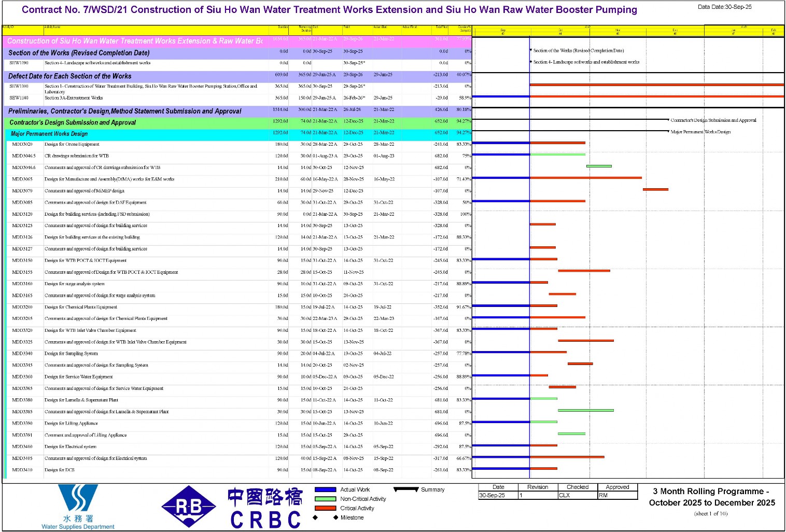Click the Water Supplies Department wave logo
This screenshot has width=786, height=532.
pos(78,499)
